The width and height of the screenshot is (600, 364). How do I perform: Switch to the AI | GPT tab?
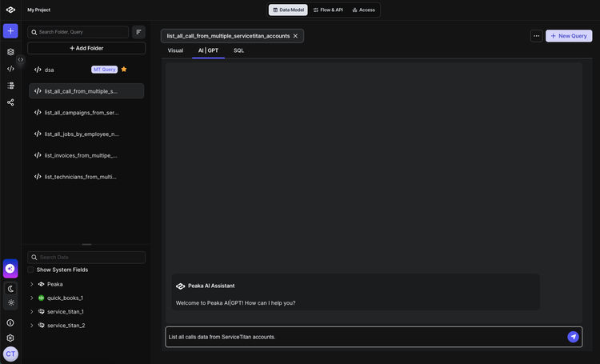pos(208,50)
